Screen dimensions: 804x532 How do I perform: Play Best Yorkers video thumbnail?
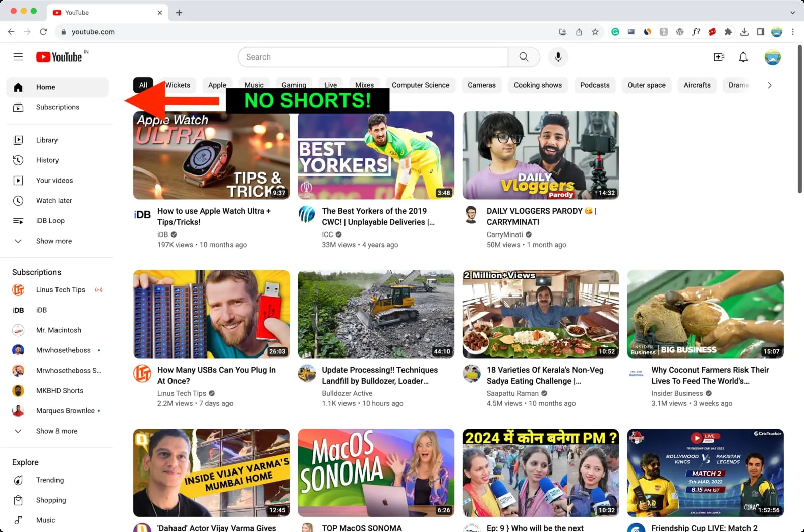click(x=376, y=155)
